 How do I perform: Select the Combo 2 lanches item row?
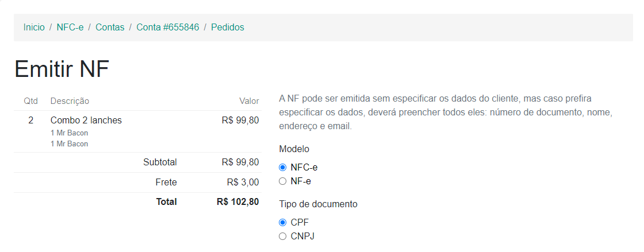click(x=86, y=121)
